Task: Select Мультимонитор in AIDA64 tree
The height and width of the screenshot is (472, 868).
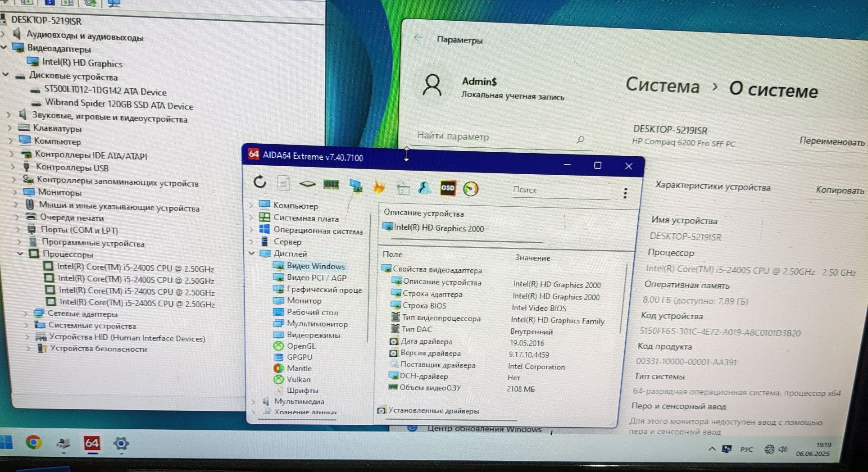Action: 317,323
